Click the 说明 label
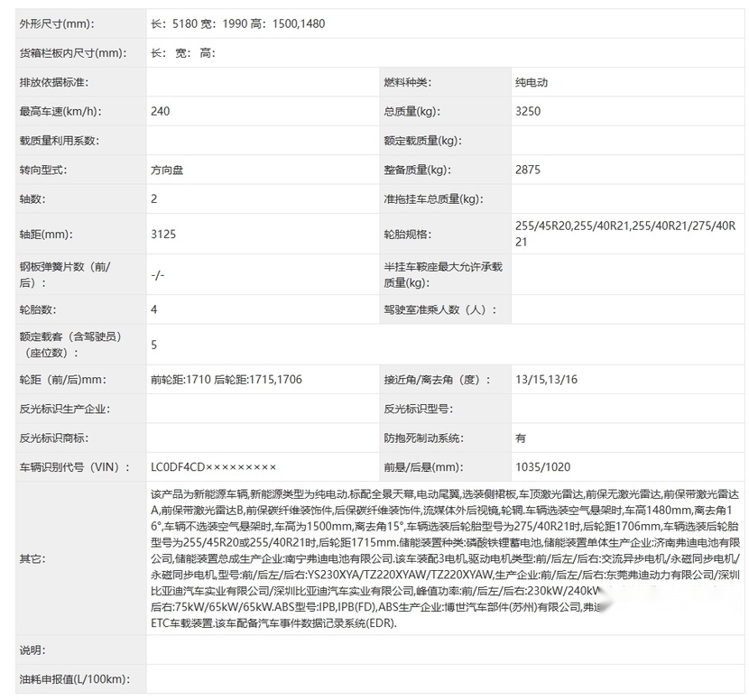The image size is (749, 700). coord(32,649)
